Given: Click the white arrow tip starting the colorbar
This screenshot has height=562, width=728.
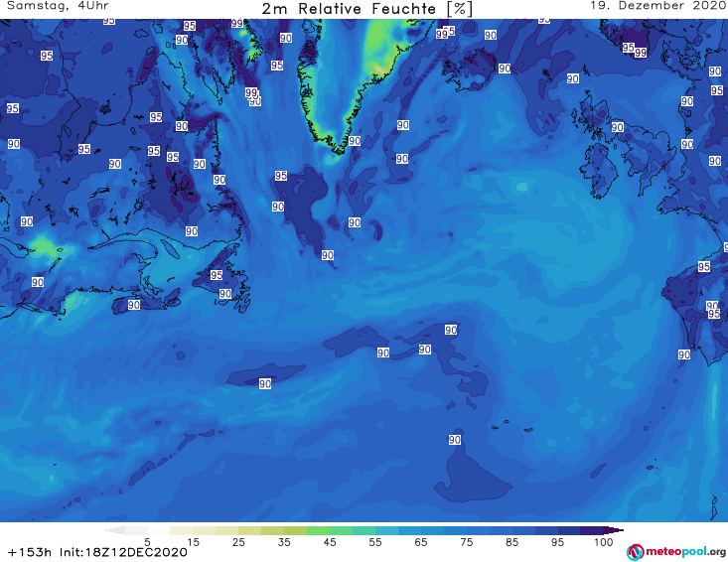Looking at the screenshot, I should [x=114, y=530].
